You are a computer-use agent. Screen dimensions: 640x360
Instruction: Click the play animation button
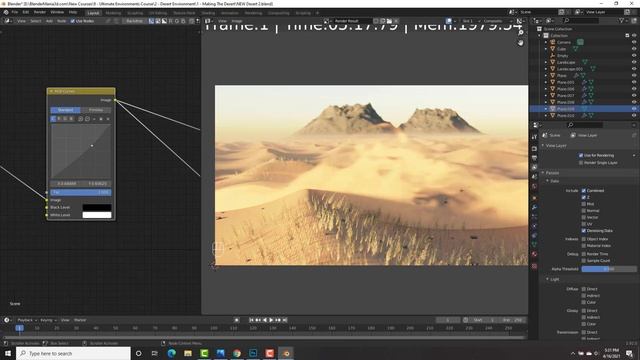pyautogui.click(x=271, y=320)
